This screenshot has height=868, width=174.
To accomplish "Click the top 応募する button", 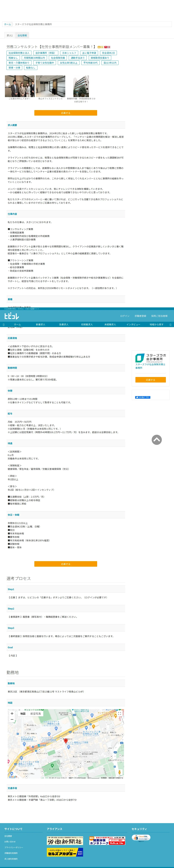I will click(66, 113).
